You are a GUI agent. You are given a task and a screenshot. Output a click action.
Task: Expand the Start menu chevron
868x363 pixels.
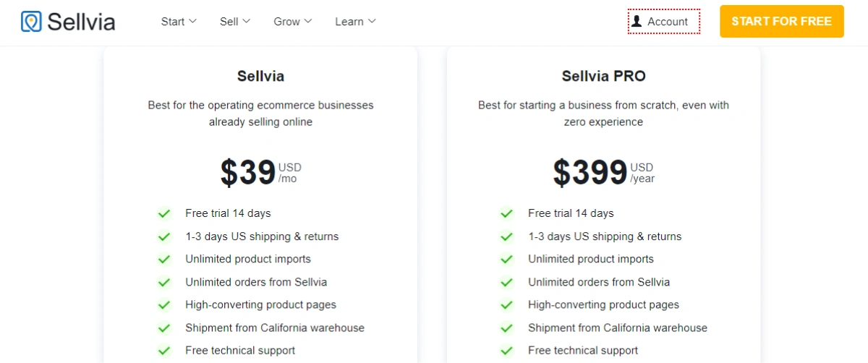[x=192, y=21]
